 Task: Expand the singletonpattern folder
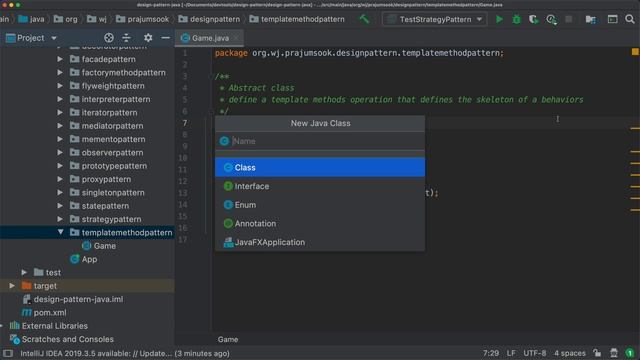[60, 193]
